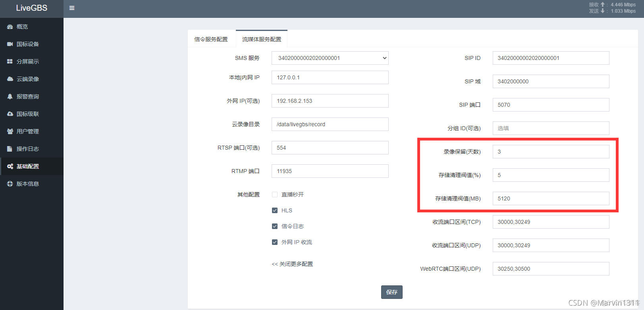The width and height of the screenshot is (644, 310).
Task: Click the 国标设备 camera icon
Action: [x=10, y=44]
